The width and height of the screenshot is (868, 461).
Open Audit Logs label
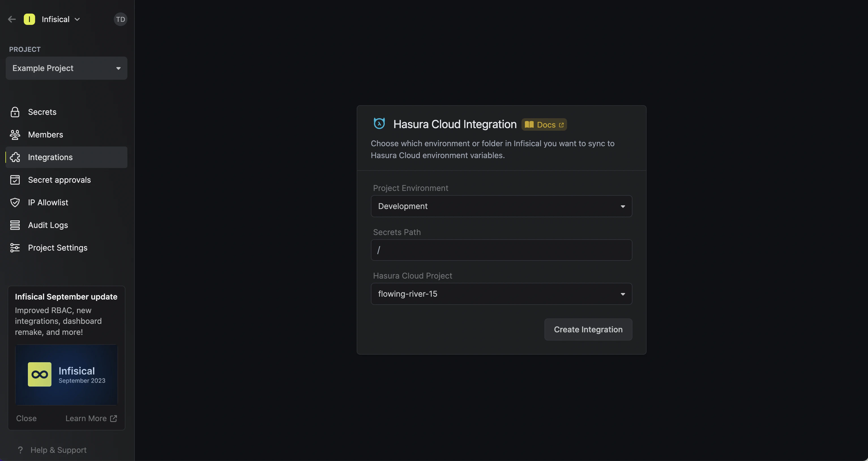(x=48, y=225)
